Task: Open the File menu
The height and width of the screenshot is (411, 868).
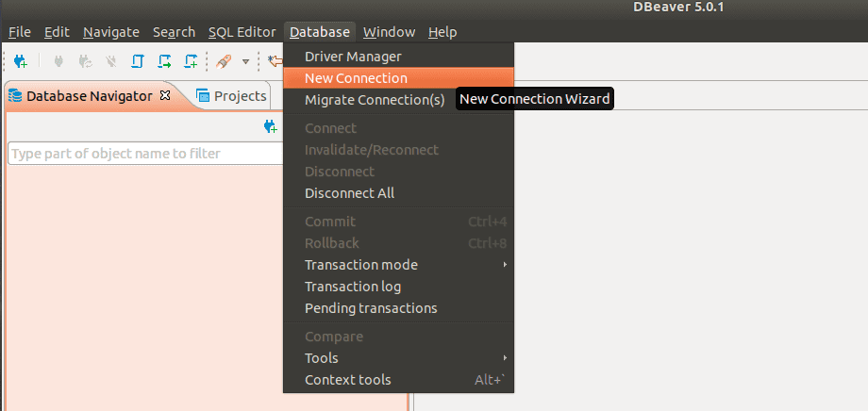Action: pyautogui.click(x=20, y=32)
